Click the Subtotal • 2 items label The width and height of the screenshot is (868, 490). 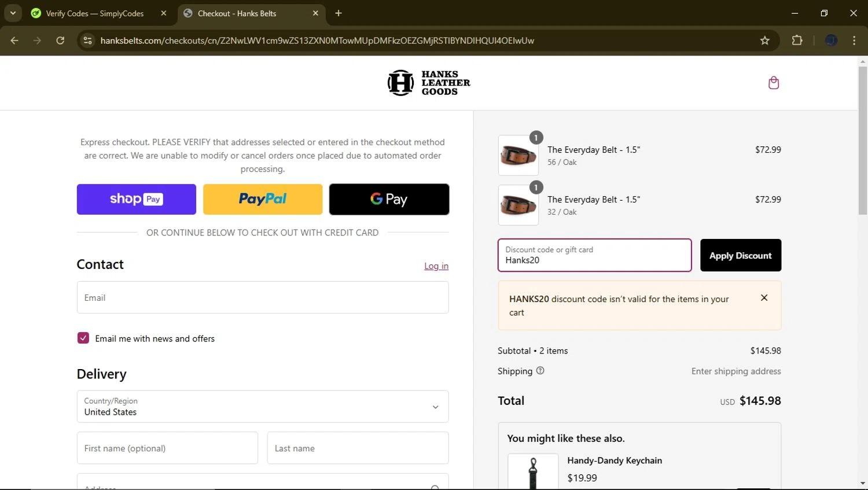click(x=533, y=351)
